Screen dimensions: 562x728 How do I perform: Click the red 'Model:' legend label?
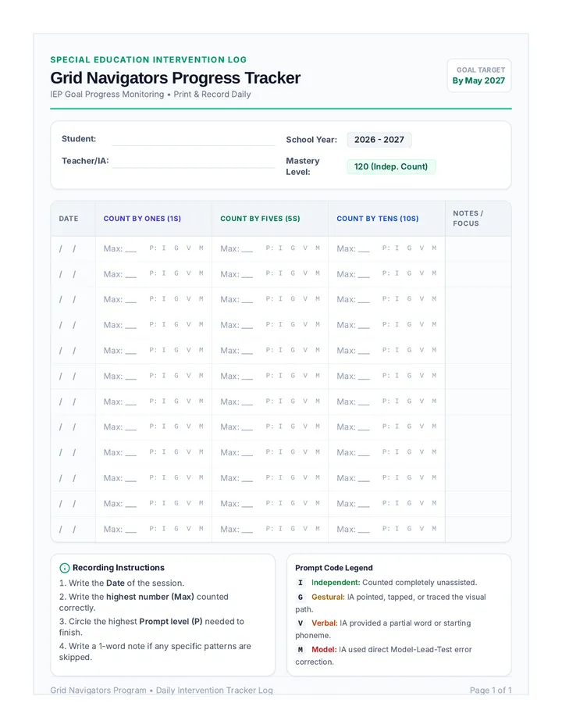(324, 650)
